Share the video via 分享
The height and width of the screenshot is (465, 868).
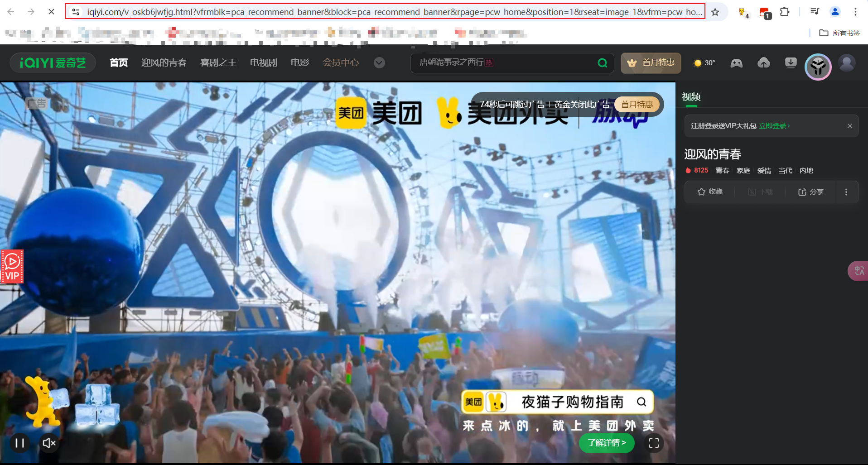pos(811,192)
